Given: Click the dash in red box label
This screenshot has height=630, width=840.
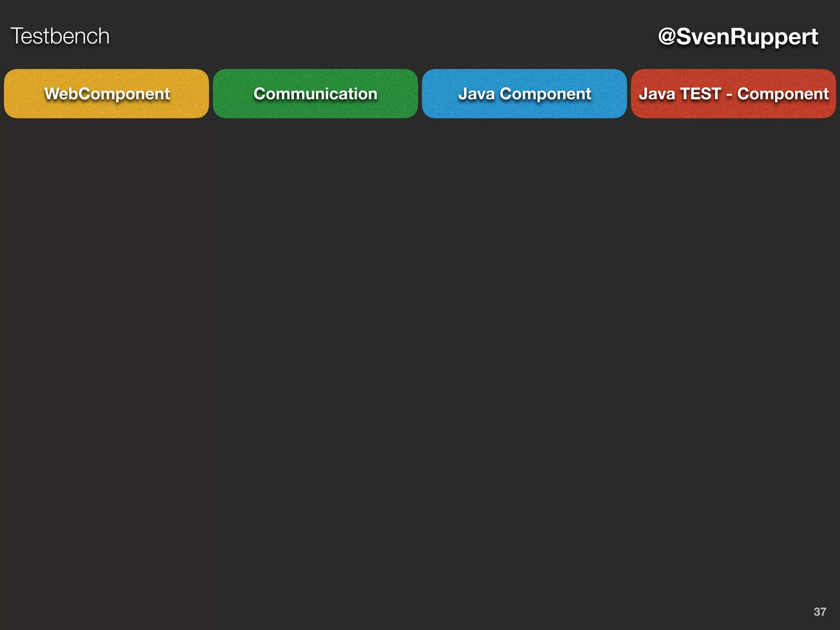Looking at the screenshot, I should [x=729, y=95].
